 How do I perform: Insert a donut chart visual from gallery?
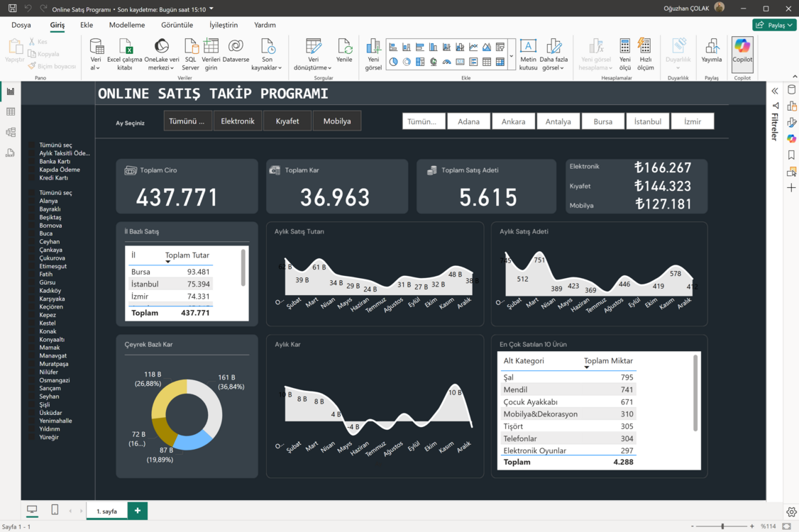point(407,62)
